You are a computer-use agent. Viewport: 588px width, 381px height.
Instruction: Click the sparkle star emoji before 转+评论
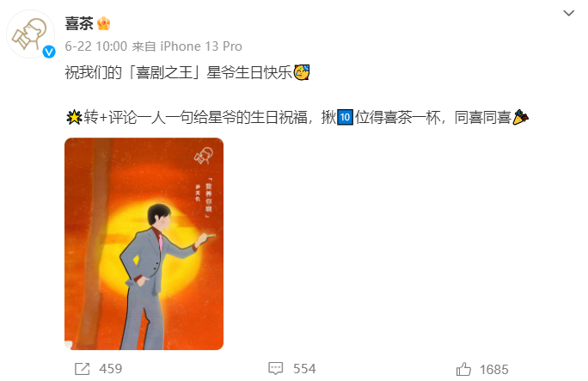pyautogui.click(x=74, y=117)
